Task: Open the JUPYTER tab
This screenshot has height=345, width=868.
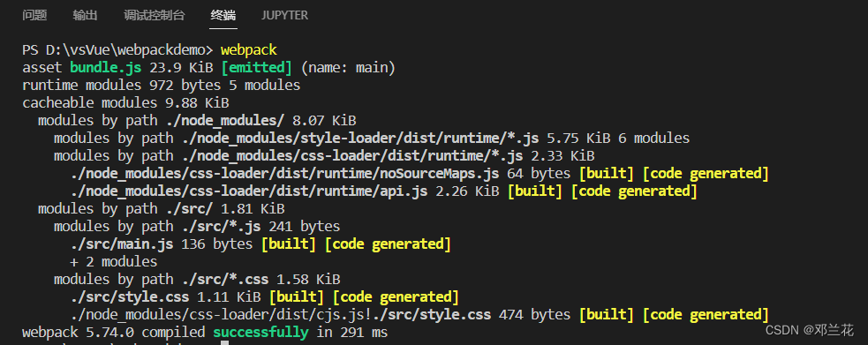Action: tap(284, 16)
